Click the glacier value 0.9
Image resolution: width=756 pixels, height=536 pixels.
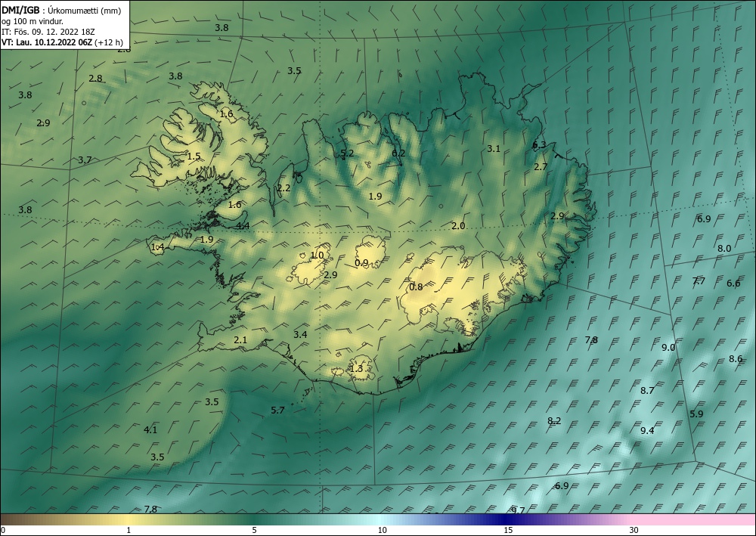(x=361, y=262)
